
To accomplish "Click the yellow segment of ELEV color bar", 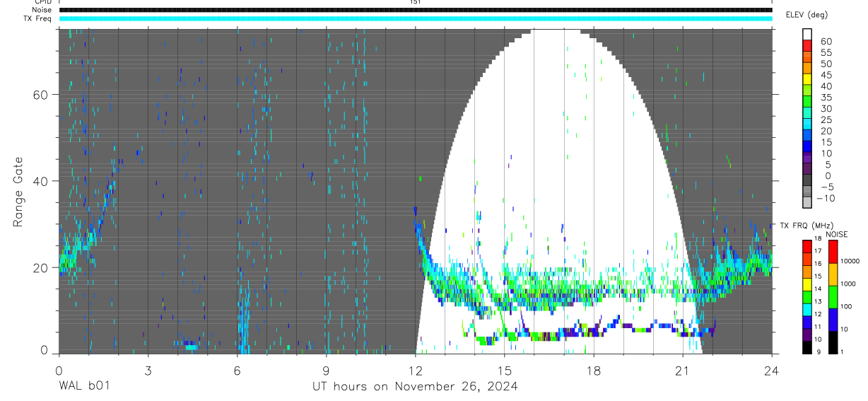I will [807, 79].
